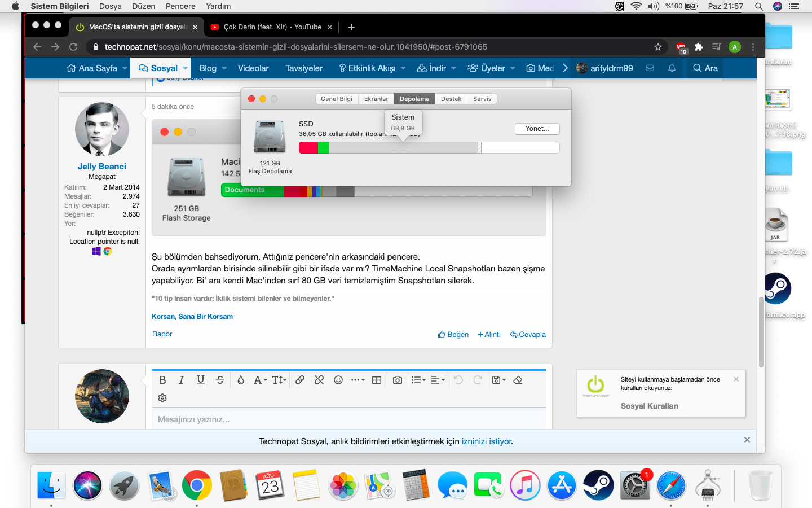This screenshot has height=508, width=812.
Task: Open System Preferences in the Dock
Action: (635, 485)
